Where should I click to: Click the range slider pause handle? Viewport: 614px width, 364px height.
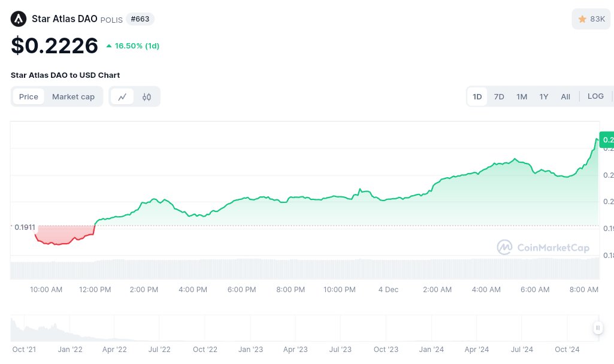(598, 327)
